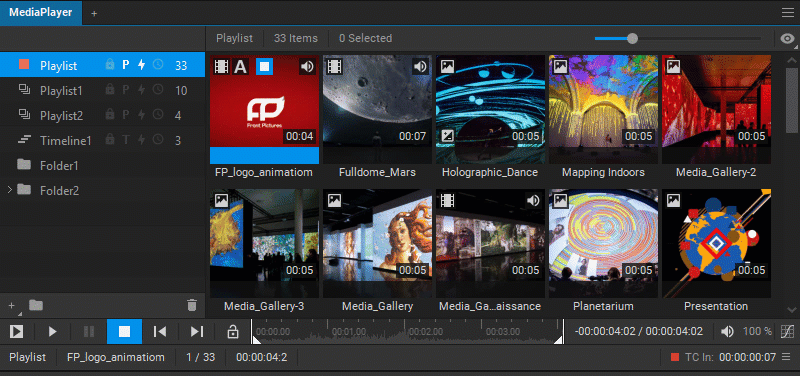Toggle the eye visibility icon in header
This screenshot has width=800, height=376.
(788, 38)
